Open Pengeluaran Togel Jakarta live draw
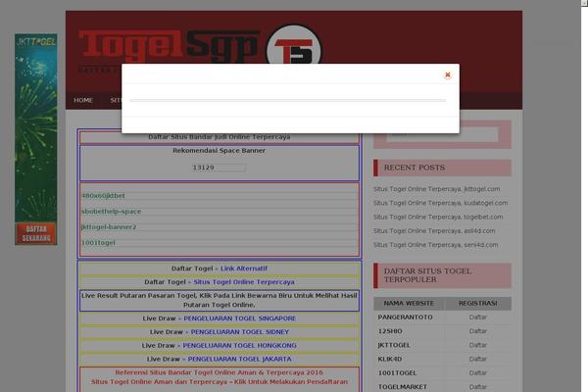Image resolution: width=588 pixels, height=392 pixels. (x=240, y=359)
